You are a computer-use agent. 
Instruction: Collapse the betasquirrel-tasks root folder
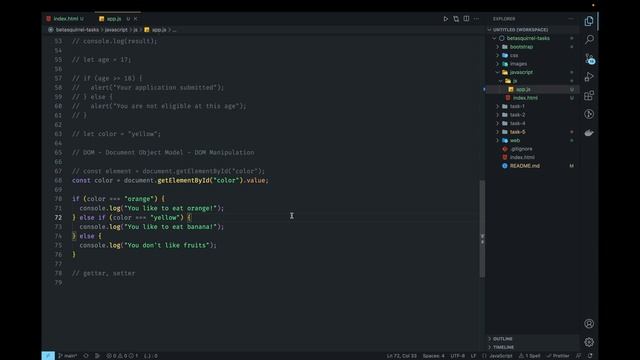pyautogui.click(x=532, y=38)
